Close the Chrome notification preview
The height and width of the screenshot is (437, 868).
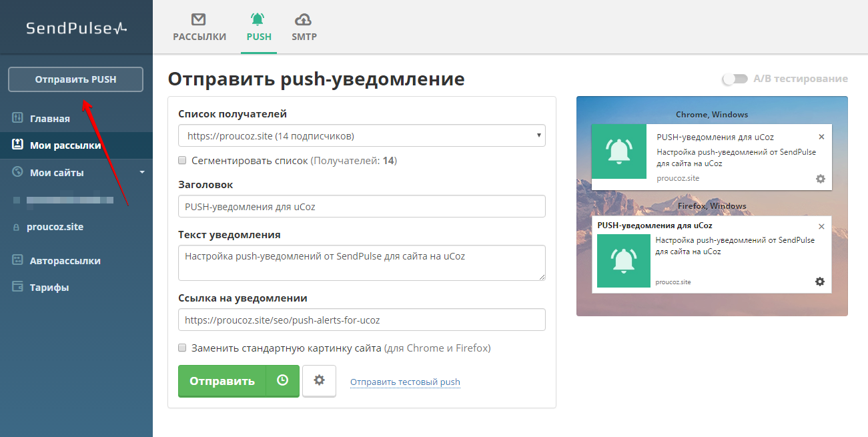point(821,137)
